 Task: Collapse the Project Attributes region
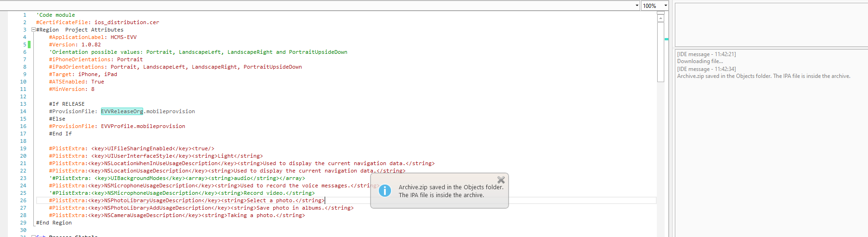coord(33,30)
